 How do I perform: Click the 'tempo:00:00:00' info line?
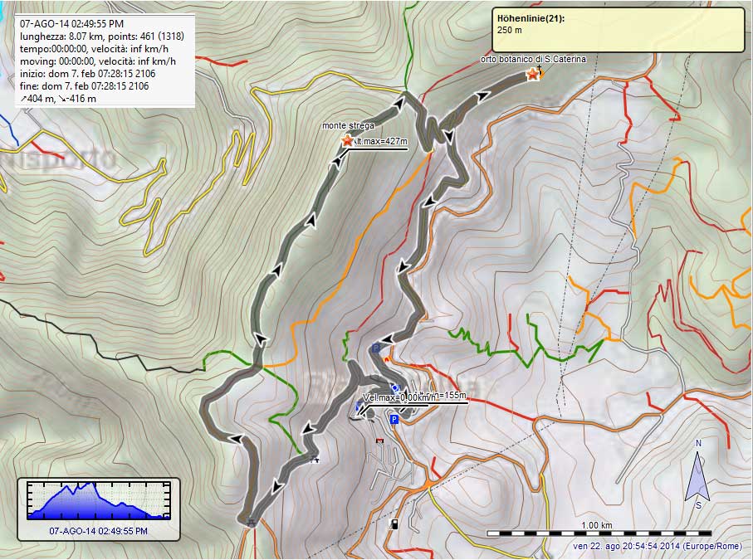[94, 48]
